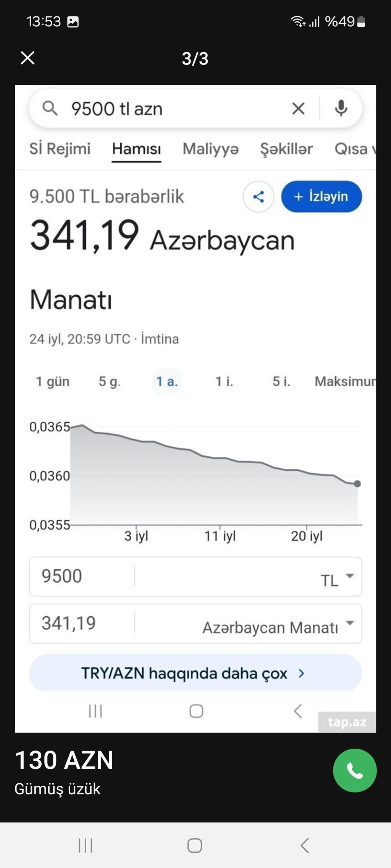Tap the system recent apps icon
Screen dimensions: 391x868
click(86, 845)
